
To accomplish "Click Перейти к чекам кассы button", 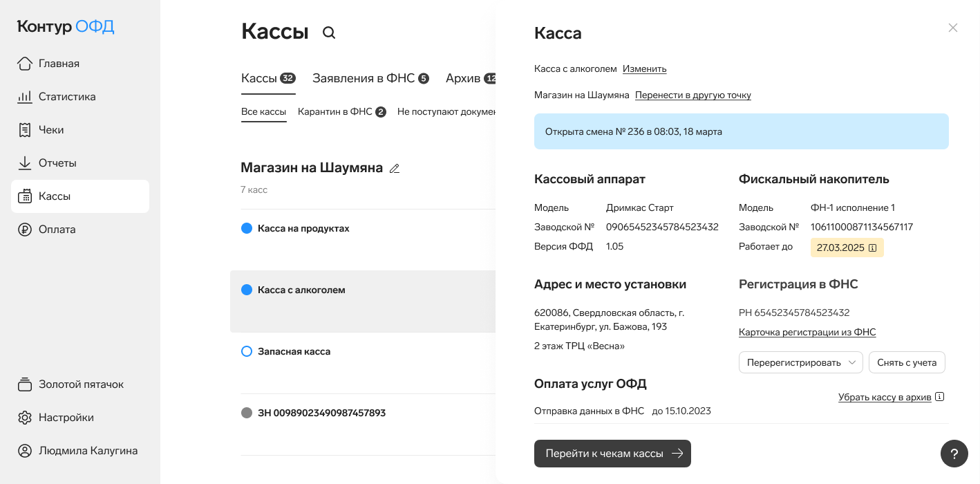I will (612, 454).
